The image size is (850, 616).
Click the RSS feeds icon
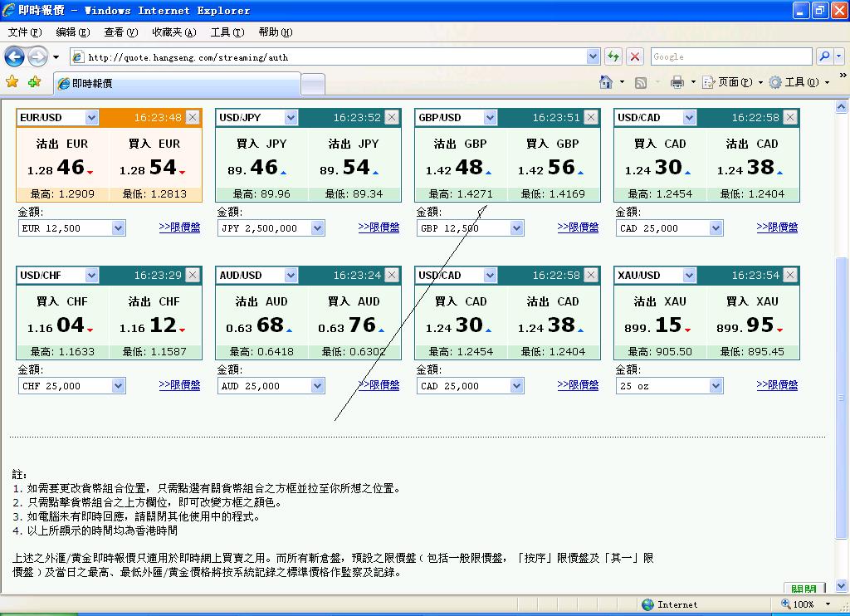[641, 82]
